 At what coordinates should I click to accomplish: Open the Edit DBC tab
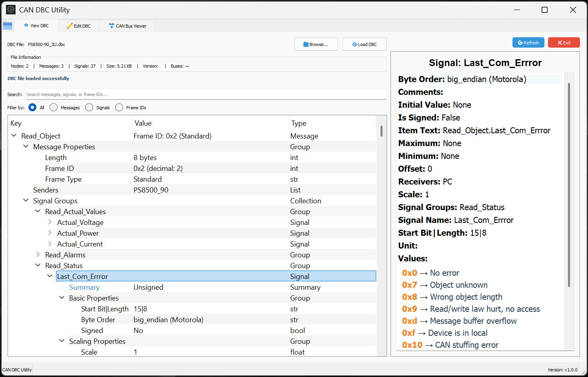(79, 26)
